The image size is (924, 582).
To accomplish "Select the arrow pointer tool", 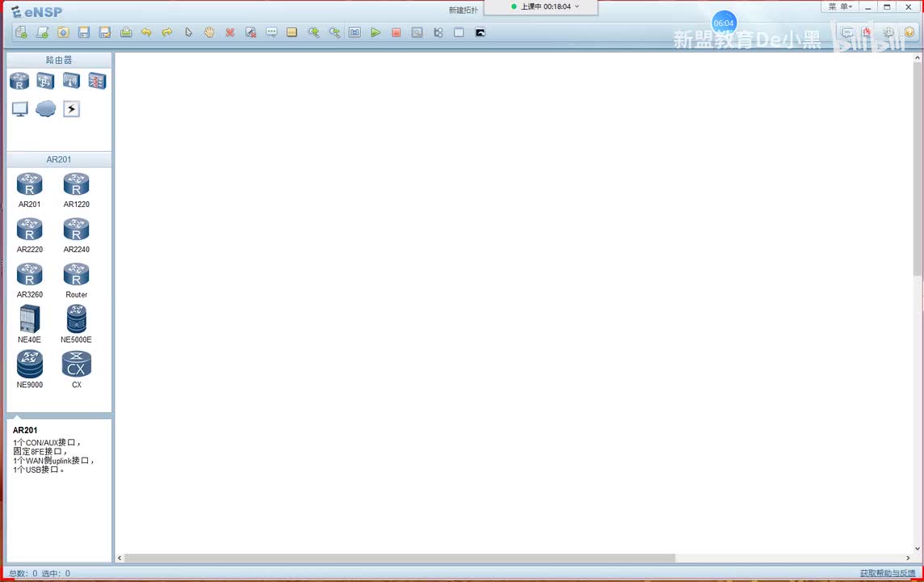I will (188, 32).
